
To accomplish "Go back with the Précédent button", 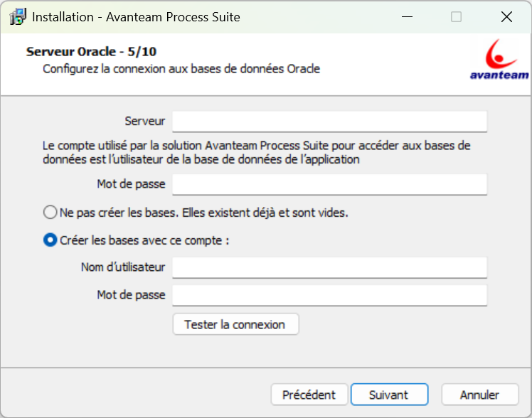I will click(309, 395).
